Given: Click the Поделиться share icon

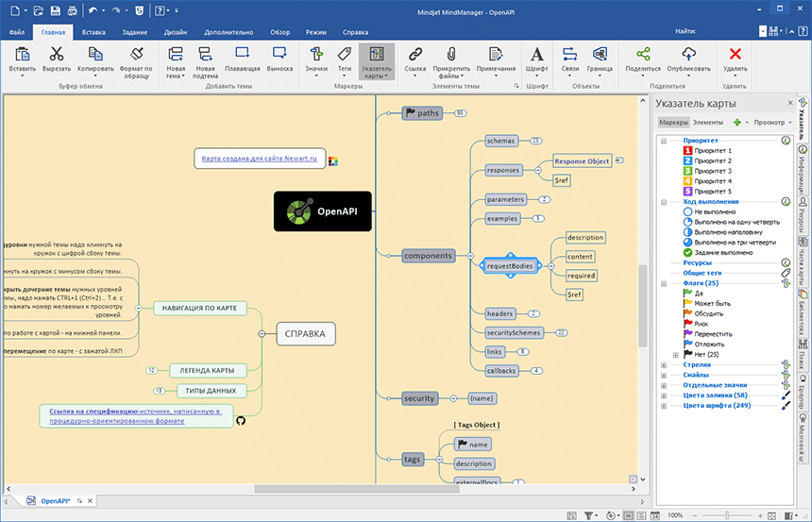Looking at the screenshot, I should [643, 54].
